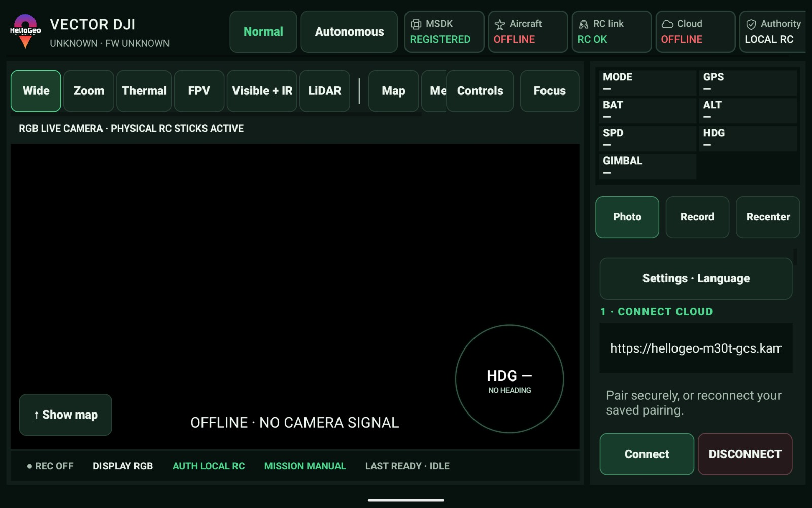The height and width of the screenshot is (508, 812).
Task: Click the Cloud OFFLINE status text
Action: point(682,39)
